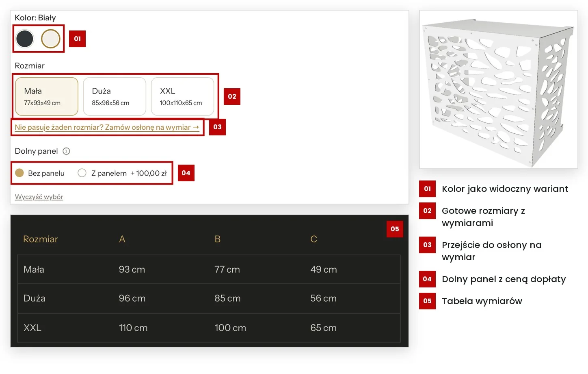The image size is (588, 374).
Task: Select the Bez panelu radio option
Action: click(40, 173)
